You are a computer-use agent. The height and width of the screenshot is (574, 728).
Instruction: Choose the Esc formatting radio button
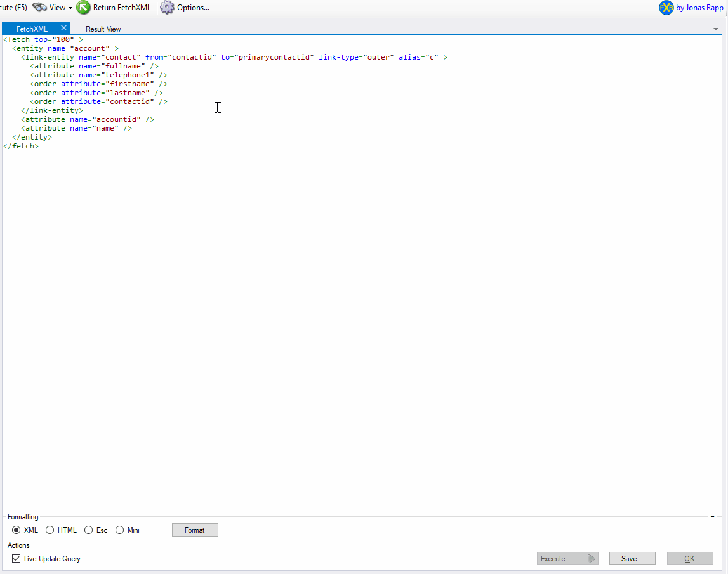(x=89, y=530)
